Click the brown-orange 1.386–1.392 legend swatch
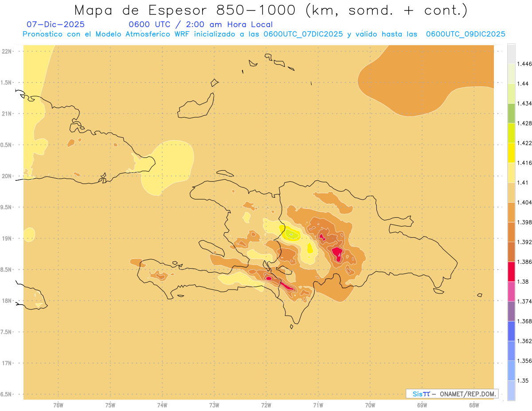Image resolution: width=532 pixels, height=411 pixels. [x=511, y=252]
